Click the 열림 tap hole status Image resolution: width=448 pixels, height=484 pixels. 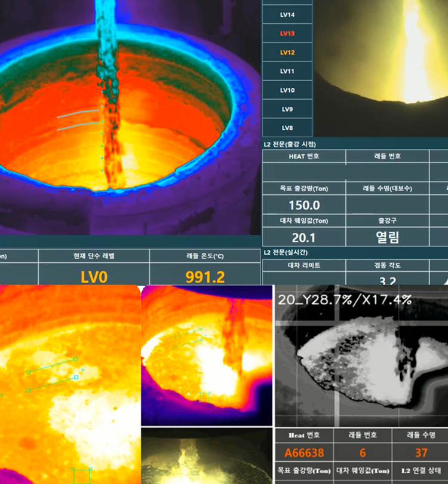(386, 237)
